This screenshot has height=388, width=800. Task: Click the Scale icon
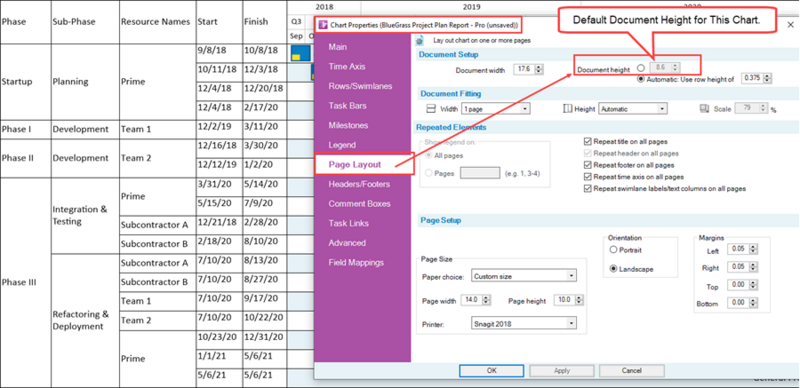(705, 109)
